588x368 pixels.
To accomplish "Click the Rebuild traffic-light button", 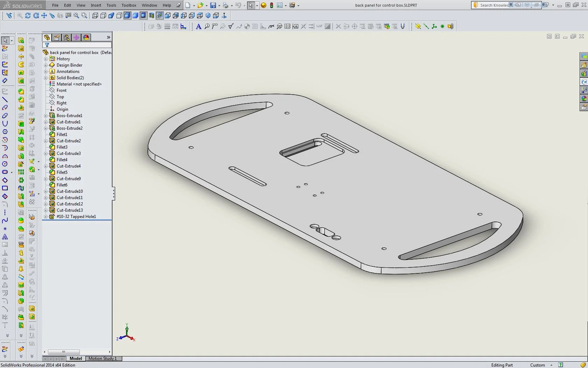I will pos(271,5).
